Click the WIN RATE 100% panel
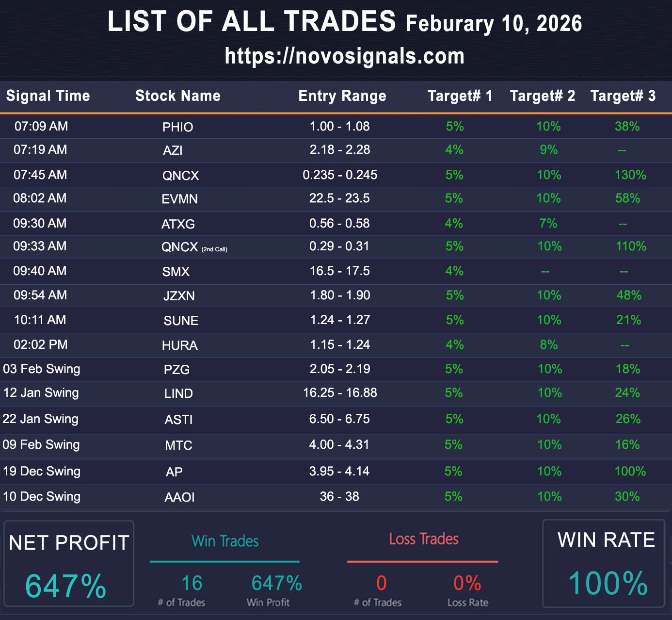This screenshot has width=672, height=620. [604, 564]
